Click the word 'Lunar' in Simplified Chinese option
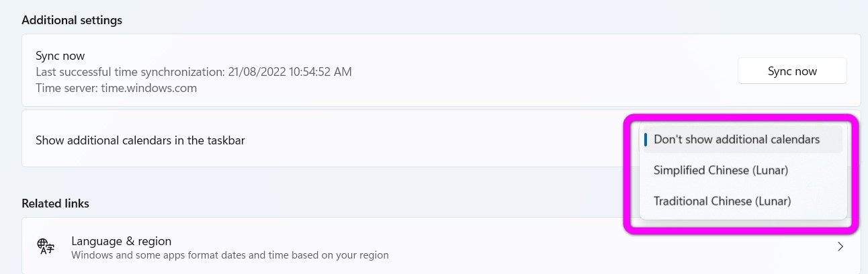The image size is (868, 274). tap(769, 171)
